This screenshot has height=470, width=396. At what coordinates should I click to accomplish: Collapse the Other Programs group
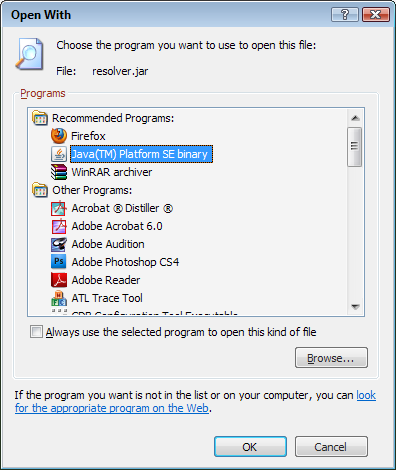[x=40, y=190]
